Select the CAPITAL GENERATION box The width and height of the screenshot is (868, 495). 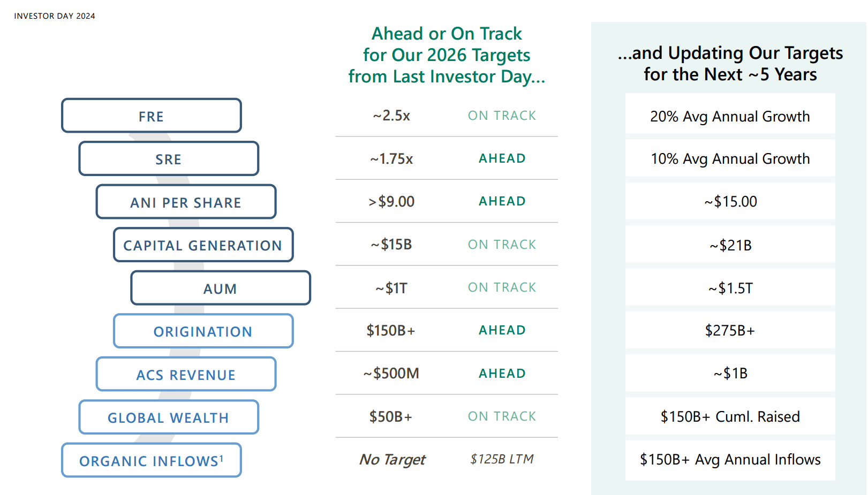(x=203, y=245)
